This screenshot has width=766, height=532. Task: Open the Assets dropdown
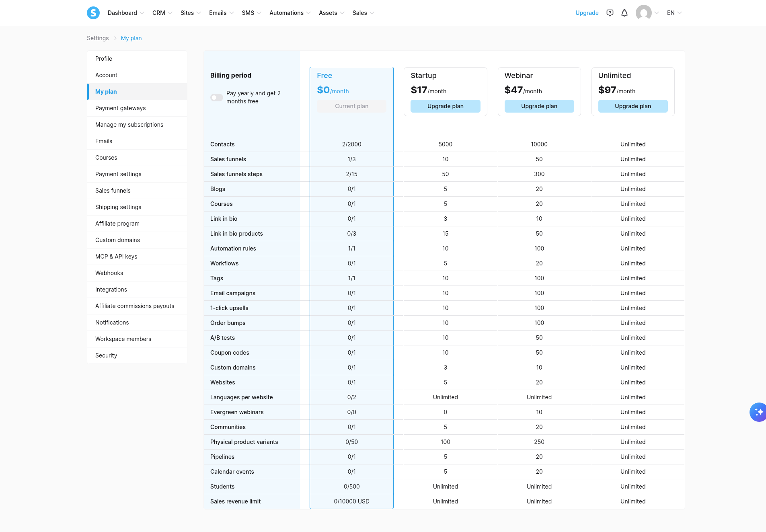(x=332, y=13)
